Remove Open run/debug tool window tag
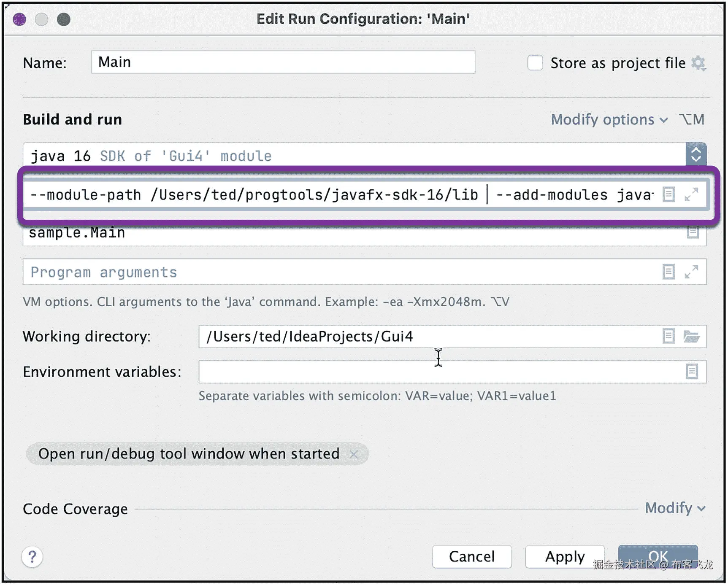Screen dimensions: 728x585 click(354, 454)
